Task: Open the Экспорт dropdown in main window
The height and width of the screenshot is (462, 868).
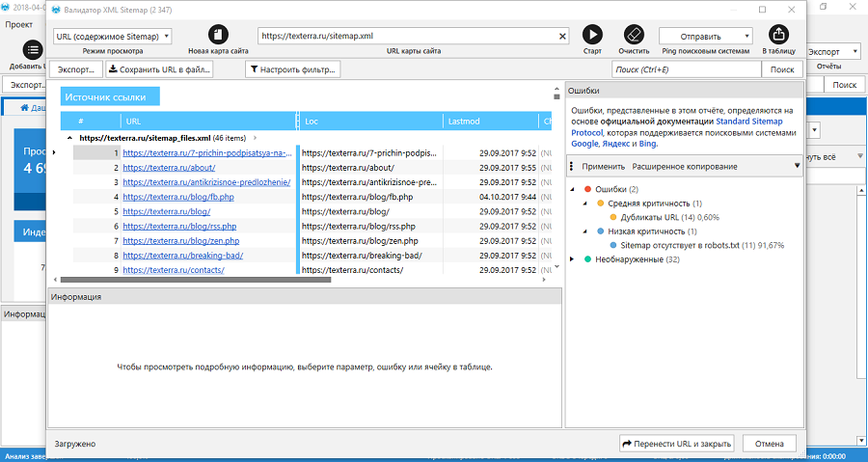Action: click(832, 51)
